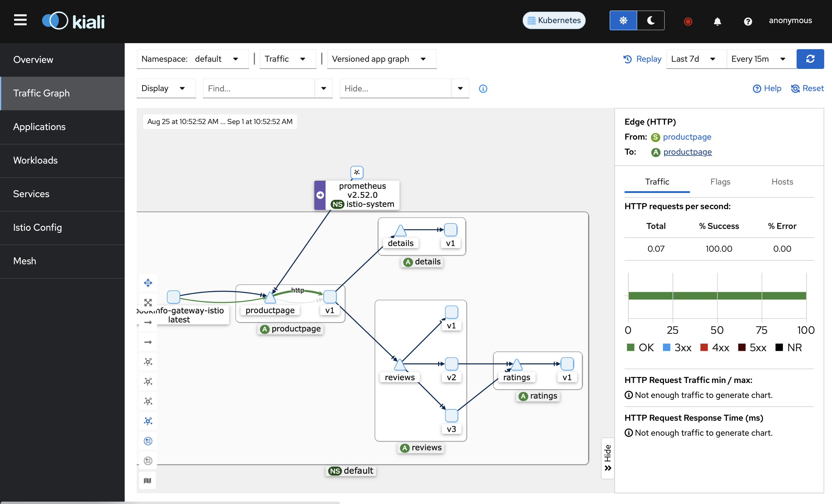Select Traffic Graph in sidebar

tap(62, 93)
